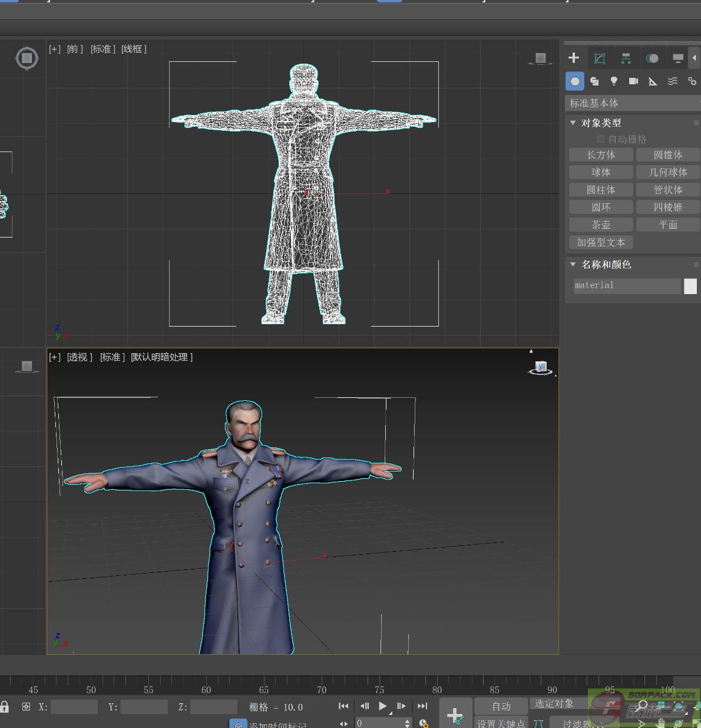Open the Hierarchy panel tab

(626, 58)
